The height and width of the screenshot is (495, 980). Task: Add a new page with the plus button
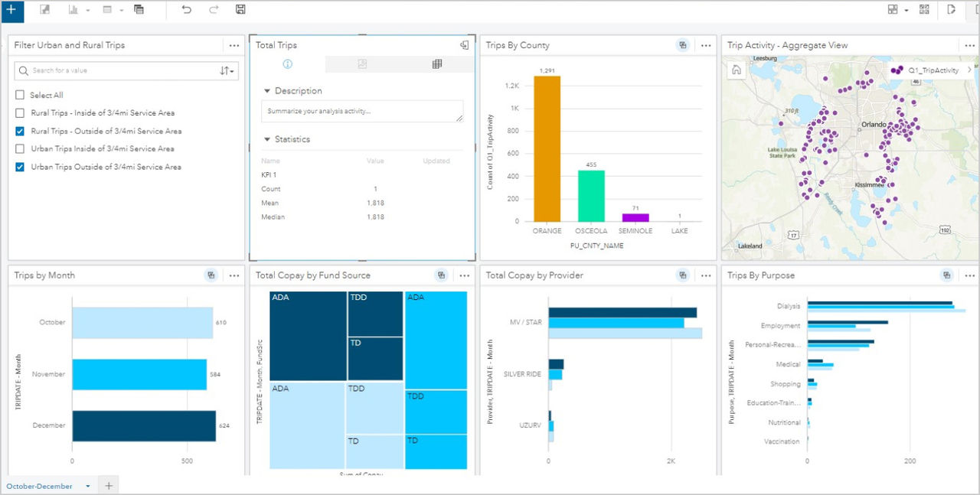tap(109, 486)
